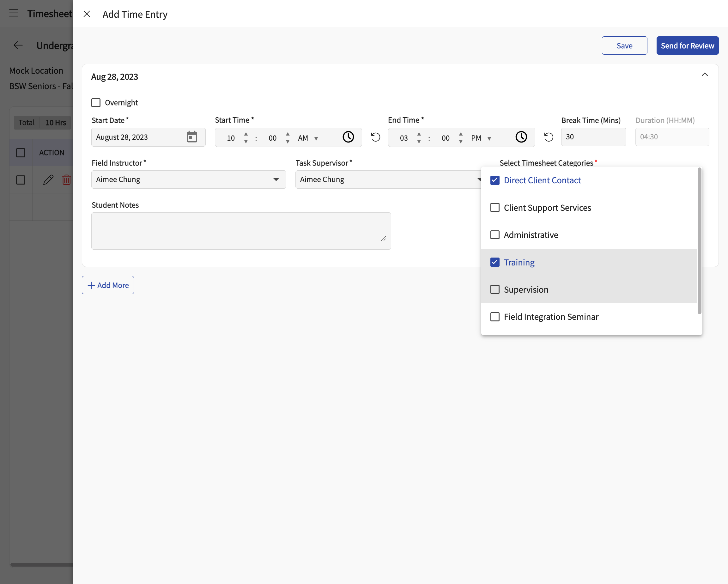
Task: Increase the Start Time minutes
Action: [x=288, y=134]
